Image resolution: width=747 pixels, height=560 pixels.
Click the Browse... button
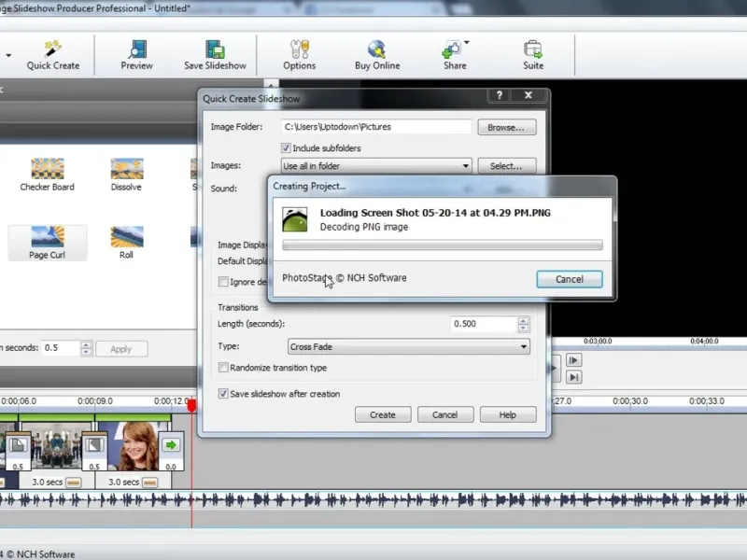[506, 127]
